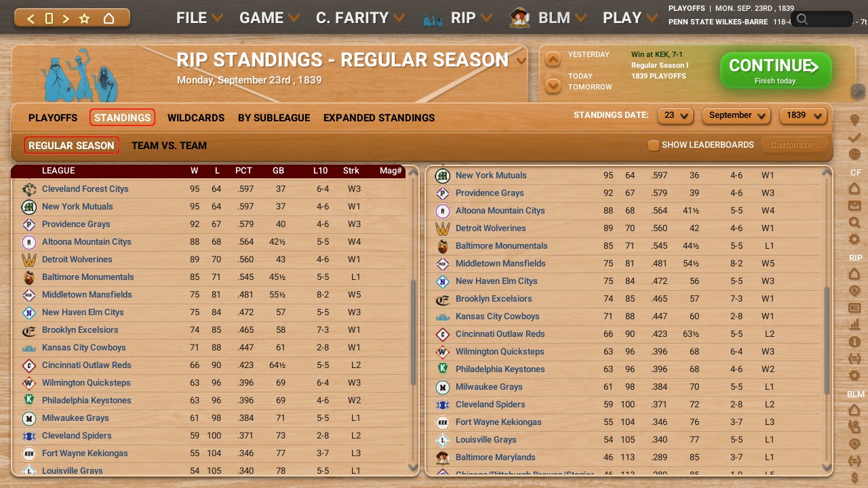Click the Cleveland Forest Citys team logo
This screenshot has width=868, height=488.
pos(29,189)
